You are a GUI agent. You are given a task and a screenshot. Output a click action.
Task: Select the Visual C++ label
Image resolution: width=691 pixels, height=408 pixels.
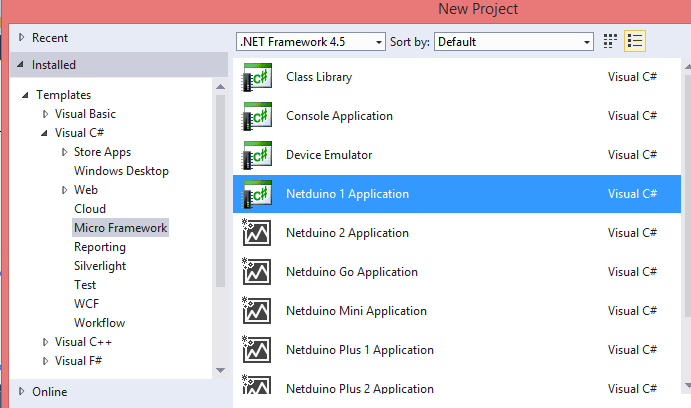coord(83,342)
